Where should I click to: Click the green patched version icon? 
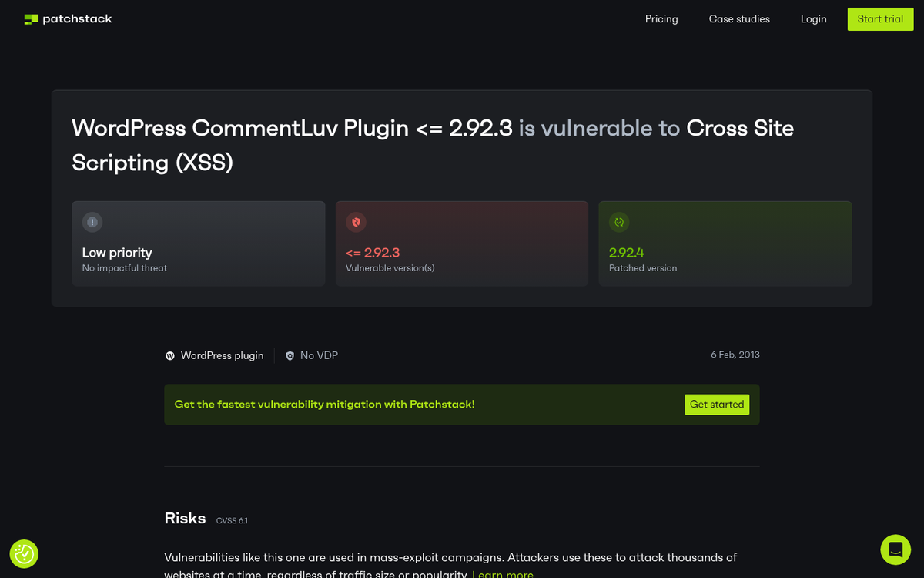619,223
